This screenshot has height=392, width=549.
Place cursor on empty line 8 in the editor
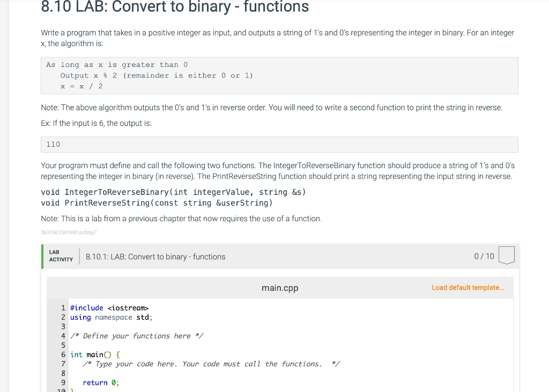coord(280,373)
